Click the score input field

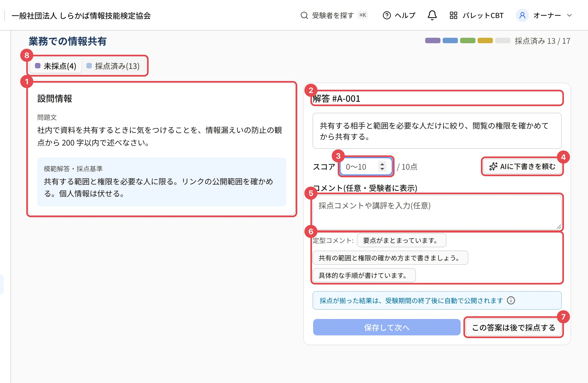[366, 167]
